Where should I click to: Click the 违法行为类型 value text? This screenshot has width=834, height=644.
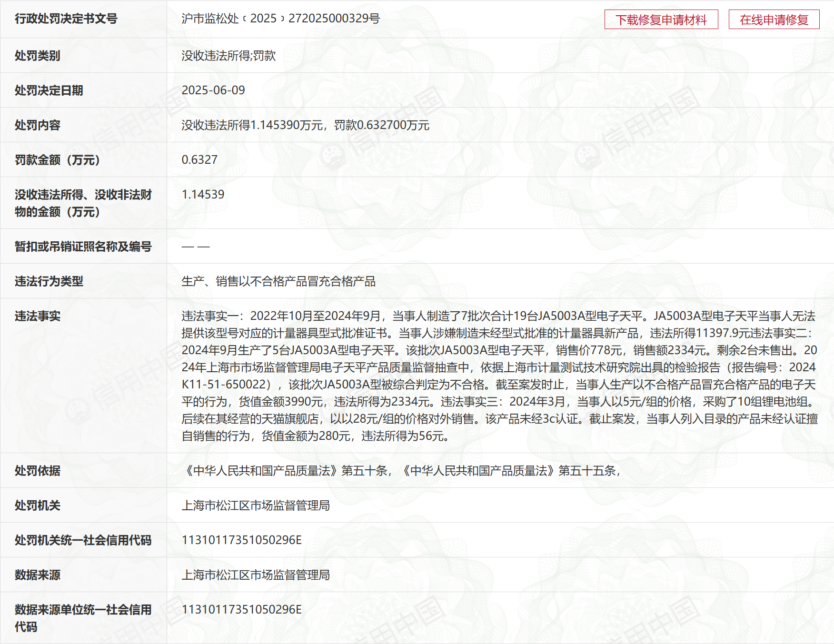pyautogui.click(x=278, y=281)
